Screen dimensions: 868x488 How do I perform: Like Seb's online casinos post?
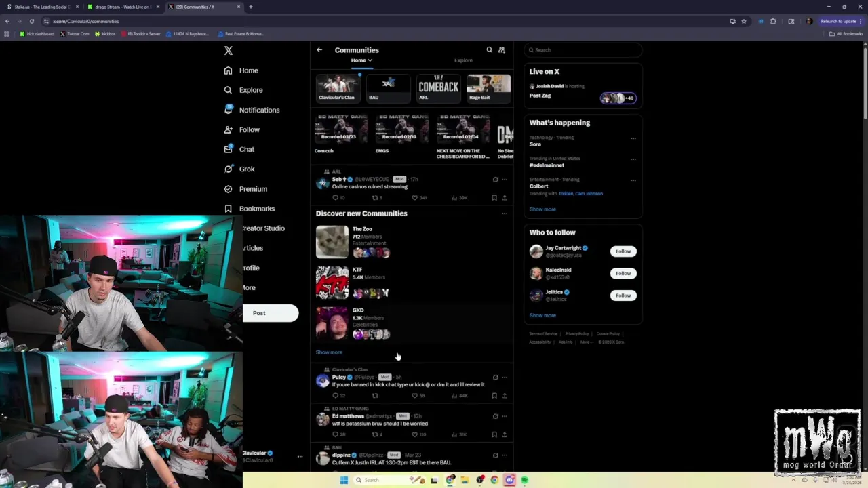pyautogui.click(x=414, y=197)
